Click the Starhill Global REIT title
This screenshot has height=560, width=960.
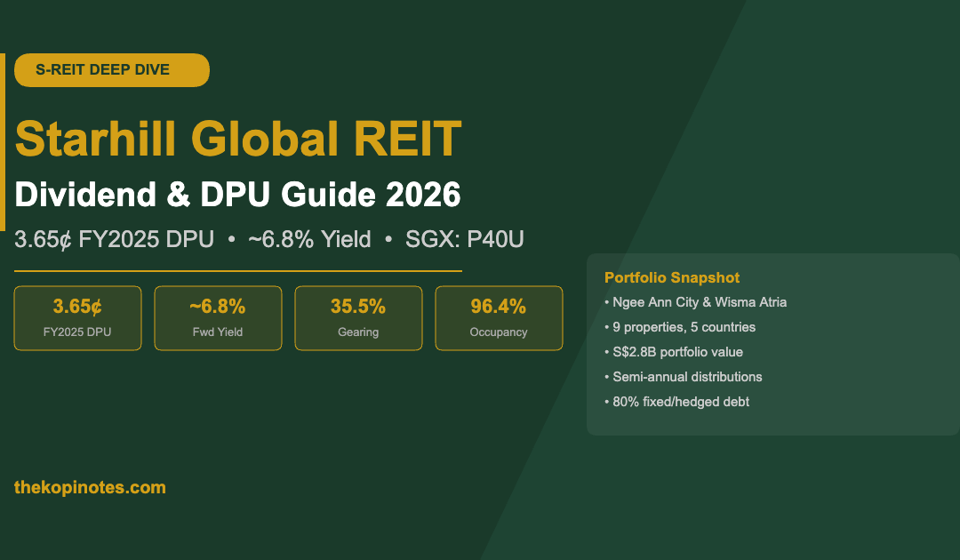click(237, 139)
